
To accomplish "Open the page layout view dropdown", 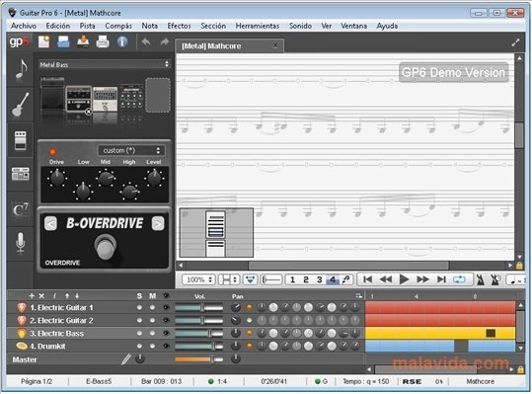I will (229, 279).
